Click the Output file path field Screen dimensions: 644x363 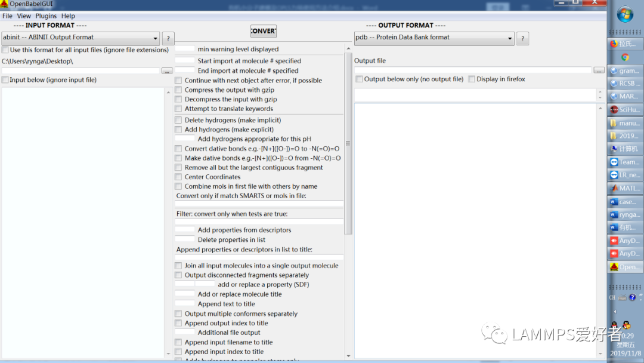(x=473, y=70)
